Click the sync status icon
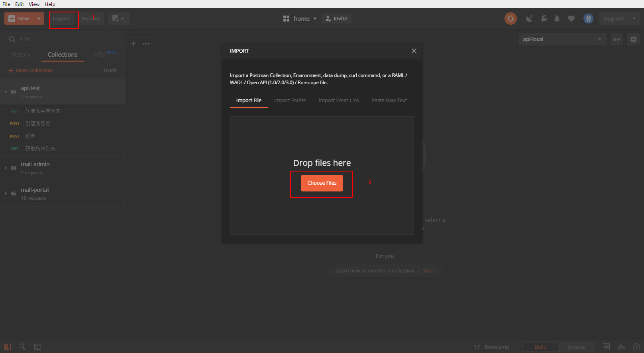 point(510,18)
